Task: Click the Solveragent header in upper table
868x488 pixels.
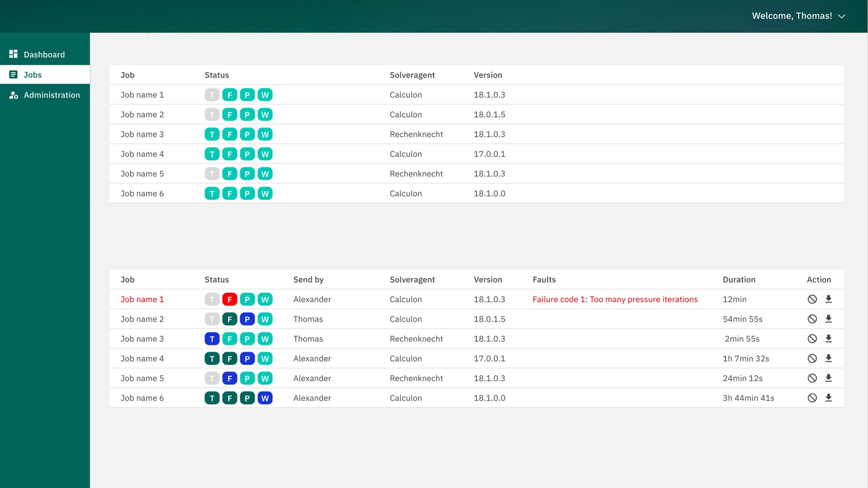Action: click(412, 75)
